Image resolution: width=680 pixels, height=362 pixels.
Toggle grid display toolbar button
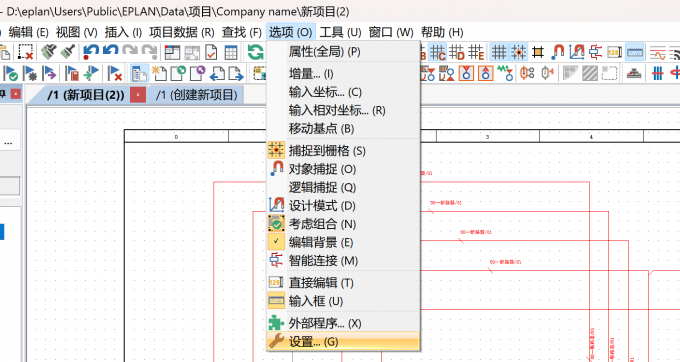pos(499,52)
